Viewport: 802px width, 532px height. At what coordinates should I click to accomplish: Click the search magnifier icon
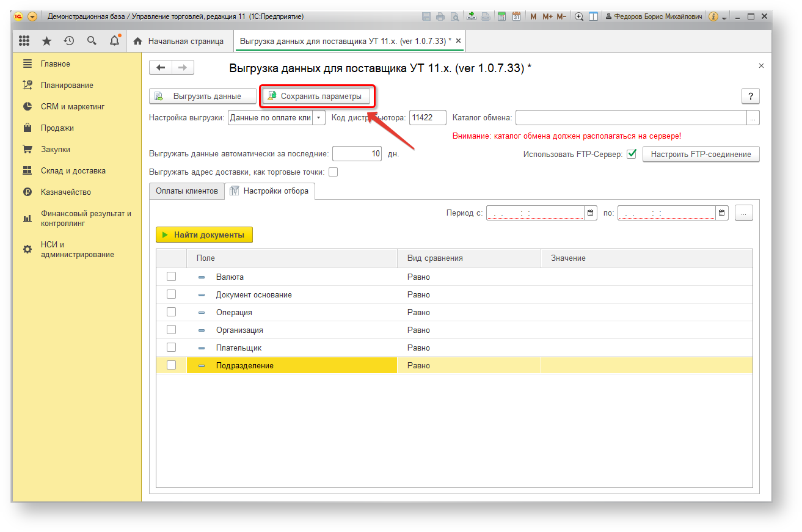pyautogui.click(x=92, y=41)
